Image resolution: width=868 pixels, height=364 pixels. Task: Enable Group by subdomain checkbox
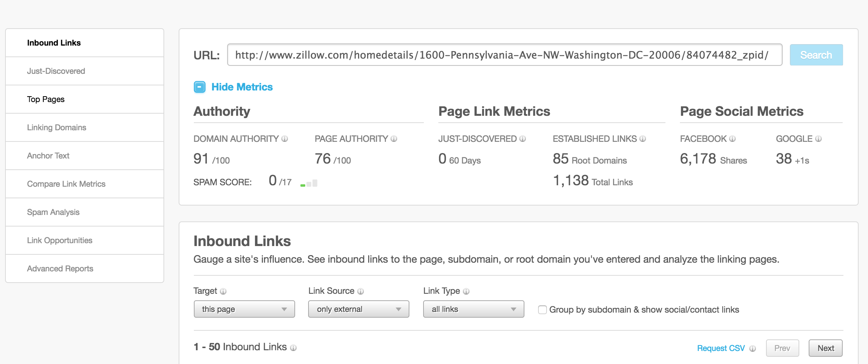pyautogui.click(x=542, y=310)
